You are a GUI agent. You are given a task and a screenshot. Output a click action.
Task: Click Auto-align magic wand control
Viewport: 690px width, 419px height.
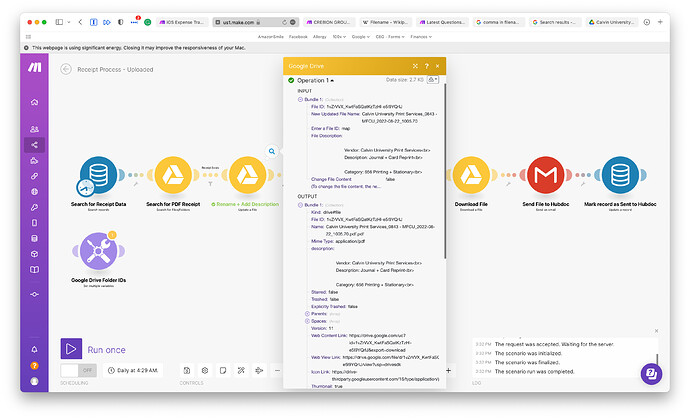tap(241, 371)
